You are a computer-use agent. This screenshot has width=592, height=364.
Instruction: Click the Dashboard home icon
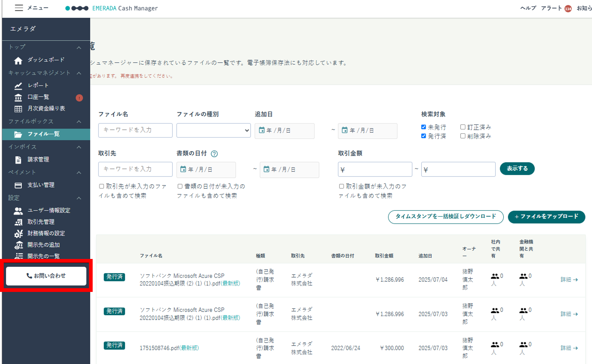pyautogui.click(x=18, y=61)
